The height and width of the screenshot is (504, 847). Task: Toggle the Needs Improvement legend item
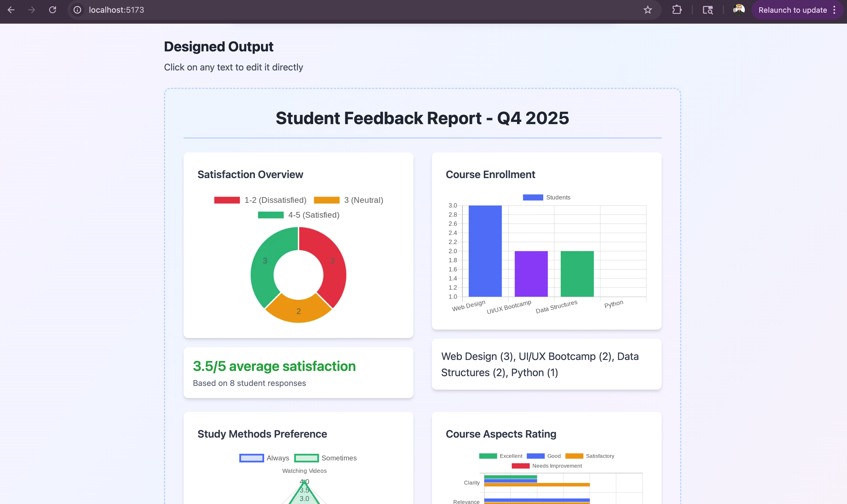click(546, 466)
